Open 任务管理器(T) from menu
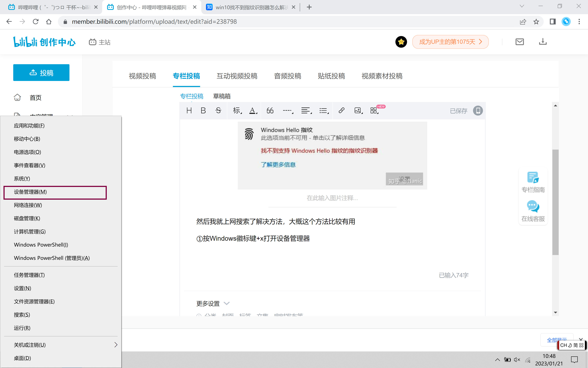 61,275
